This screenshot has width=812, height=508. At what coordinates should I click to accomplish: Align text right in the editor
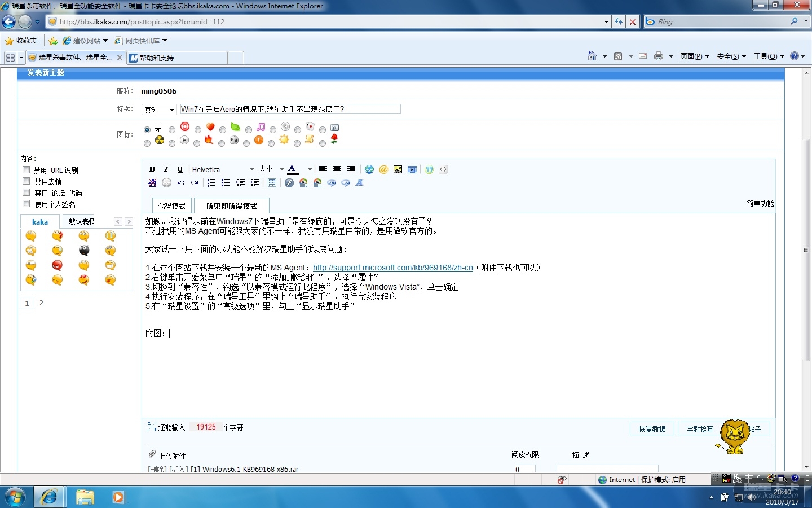coord(351,169)
